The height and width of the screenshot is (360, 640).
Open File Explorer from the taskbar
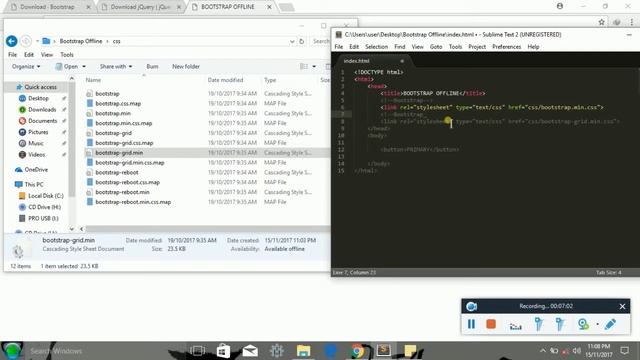(x=303, y=351)
